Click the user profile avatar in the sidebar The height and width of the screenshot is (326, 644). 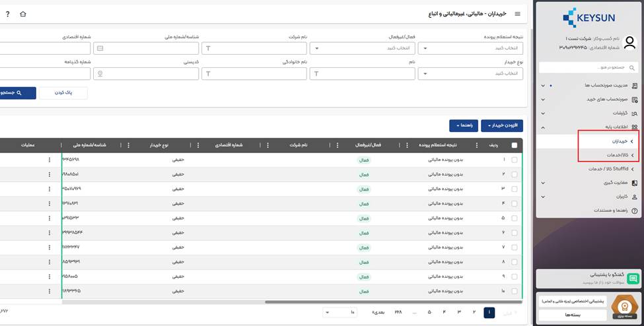(629, 44)
